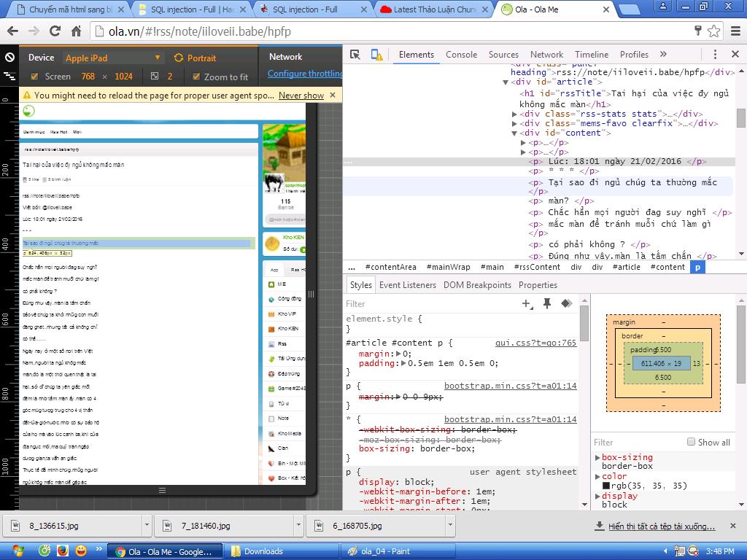Click the Configure throttling link
The image size is (747, 560).
[x=304, y=74]
